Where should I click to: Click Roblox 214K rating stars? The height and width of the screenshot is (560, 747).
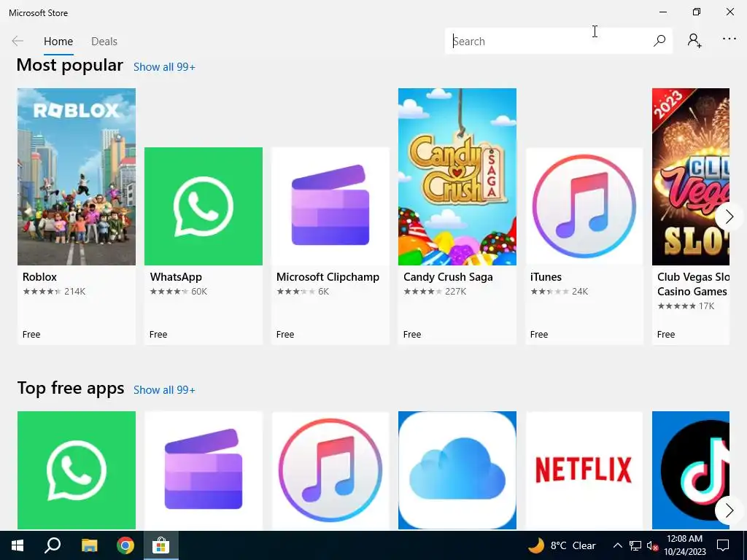click(54, 292)
